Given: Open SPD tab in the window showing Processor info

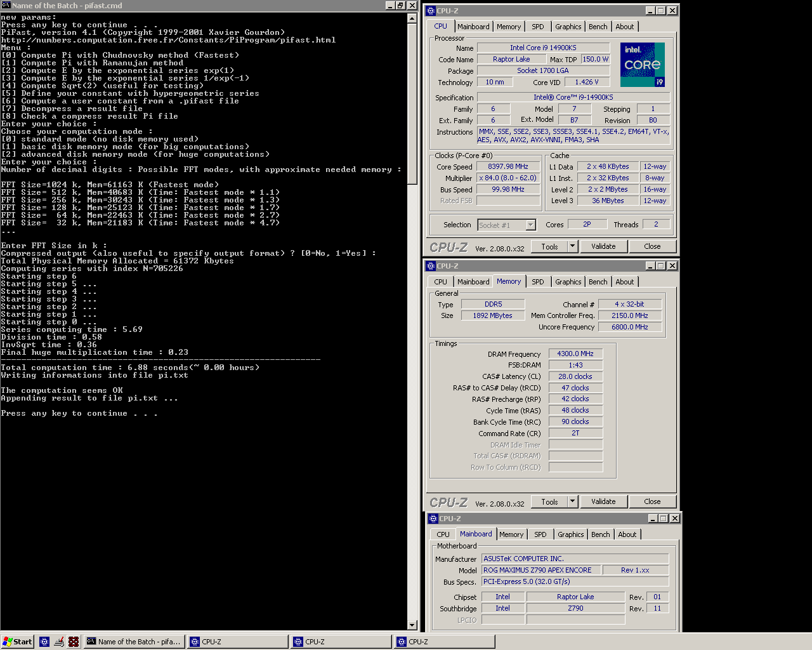Looking at the screenshot, I should tap(538, 27).
